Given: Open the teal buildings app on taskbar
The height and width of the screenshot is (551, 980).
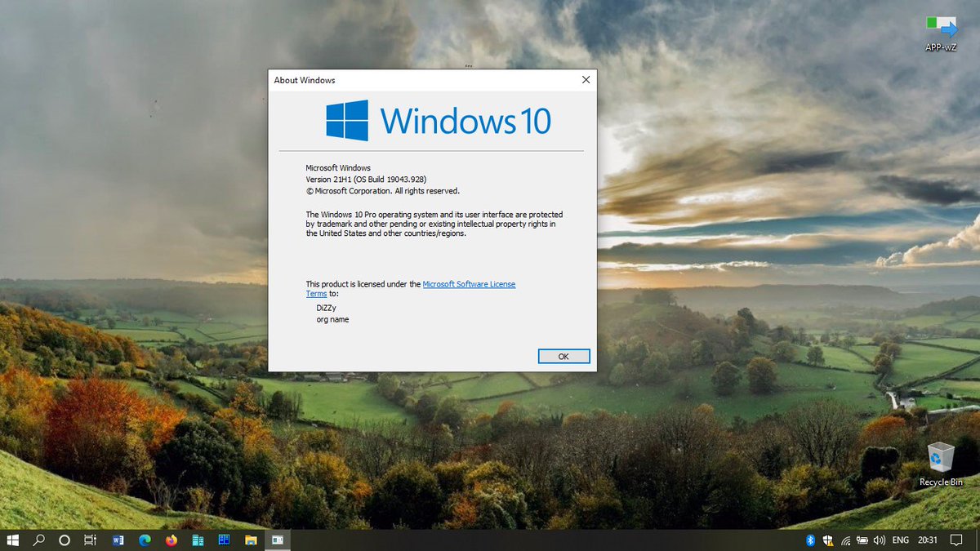Looking at the screenshot, I should [198, 540].
